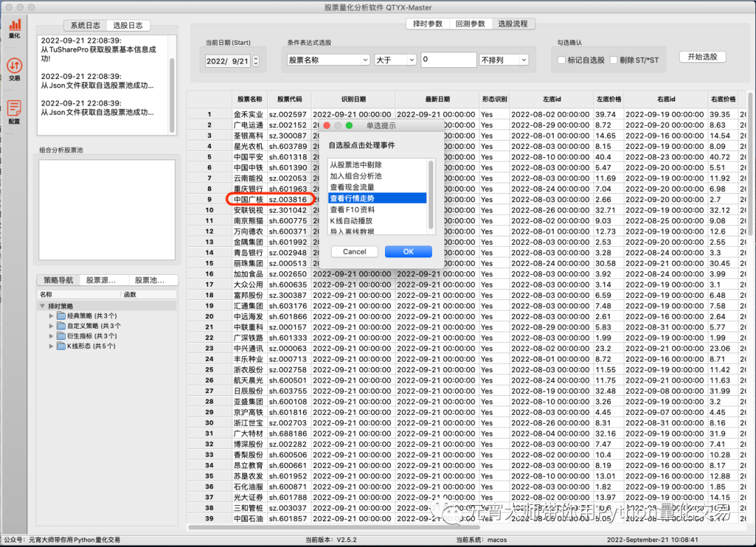Click the 开始选股 button
This screenshot has width=756, height=547.
click(703, 57)
